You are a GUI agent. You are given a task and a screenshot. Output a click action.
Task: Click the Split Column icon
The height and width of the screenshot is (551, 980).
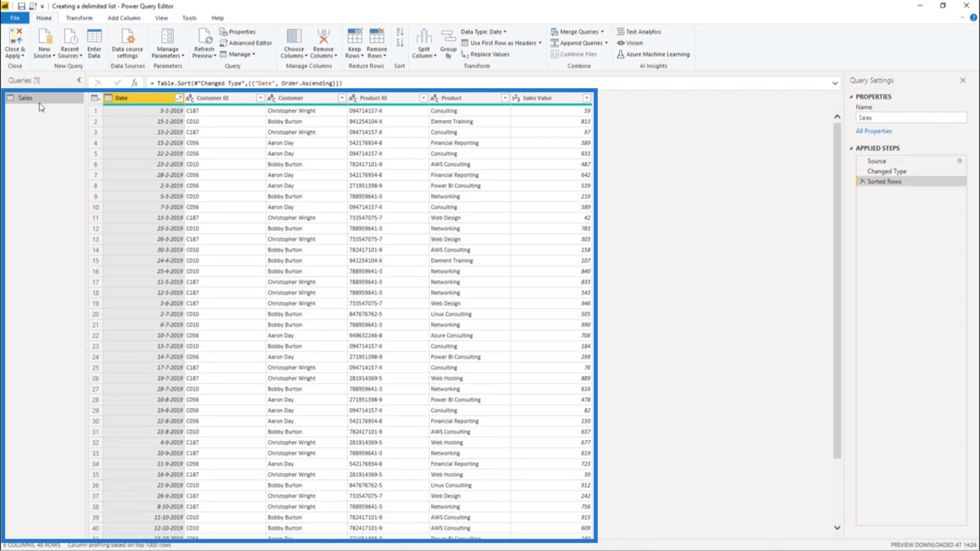pos(424,37)
